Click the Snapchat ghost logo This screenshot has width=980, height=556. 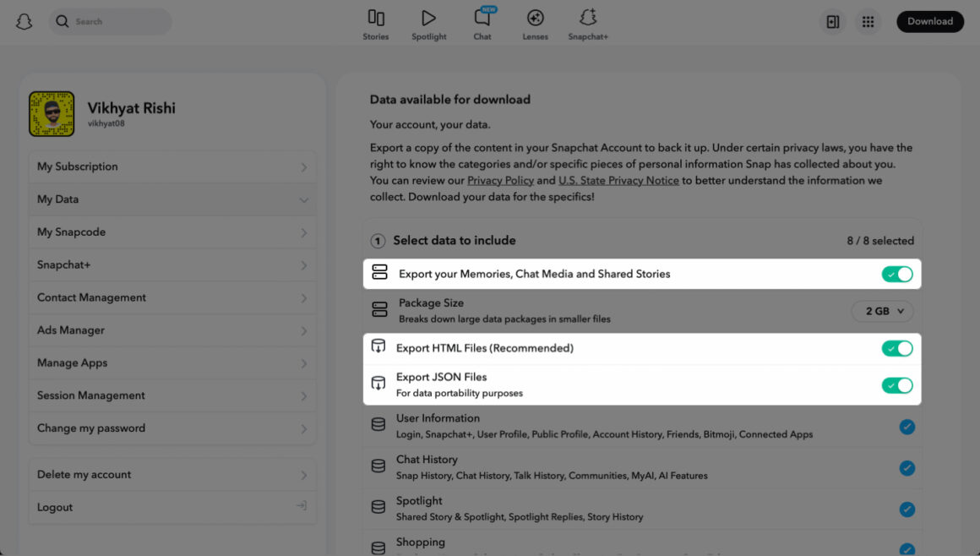click(x=24, y=21)
